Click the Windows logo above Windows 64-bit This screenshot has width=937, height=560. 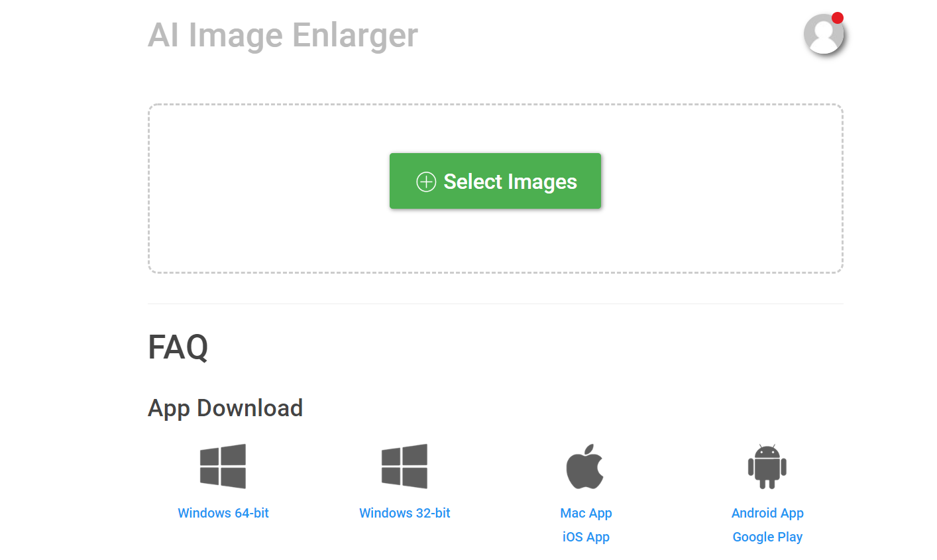pyautogui.click(x=223, y=467)
